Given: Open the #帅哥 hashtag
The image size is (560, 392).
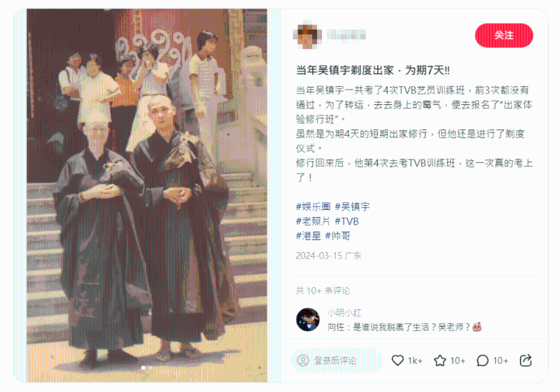Looking at the screenshot, I should (x=338, y=236).
